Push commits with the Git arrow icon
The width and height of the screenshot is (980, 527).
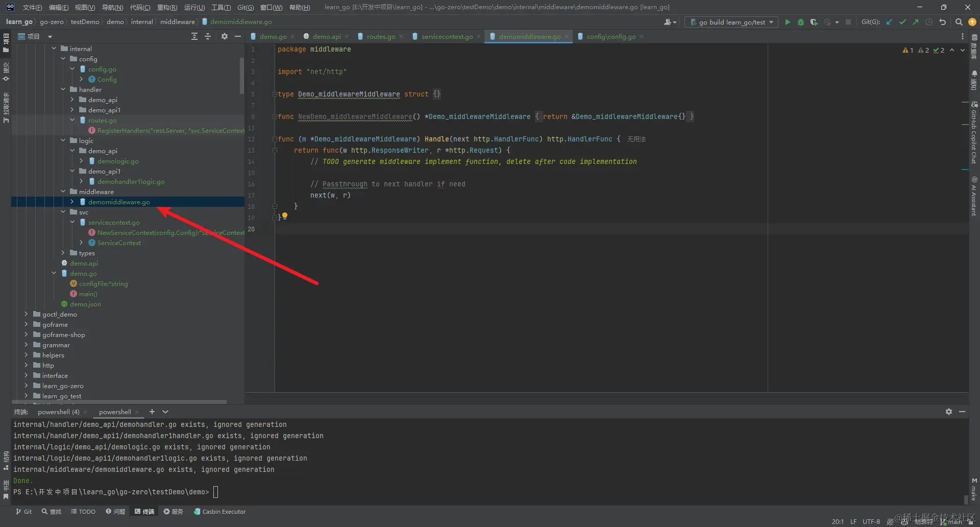pos(916,22)
